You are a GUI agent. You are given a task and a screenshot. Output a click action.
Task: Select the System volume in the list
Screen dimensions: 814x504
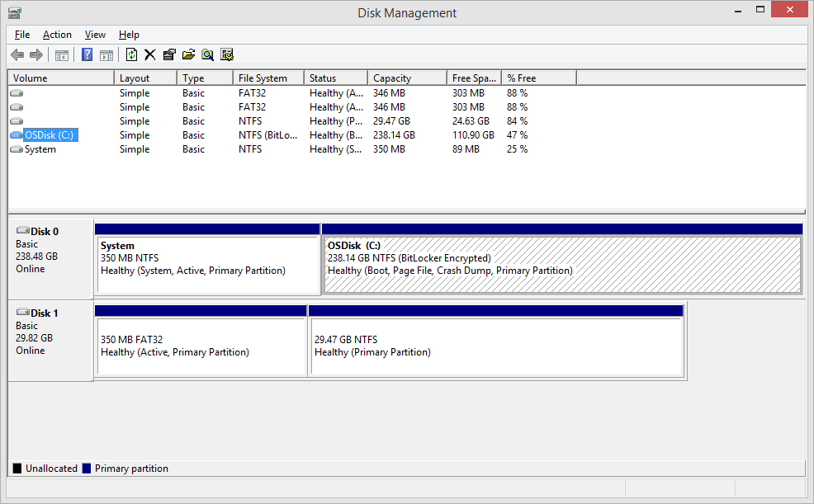coord(40,149)
